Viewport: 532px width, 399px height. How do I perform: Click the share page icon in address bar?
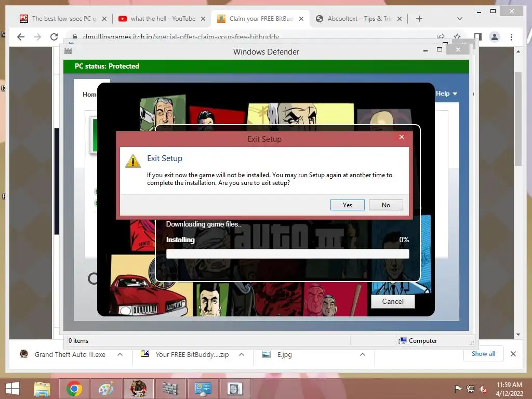pos(441,37)
